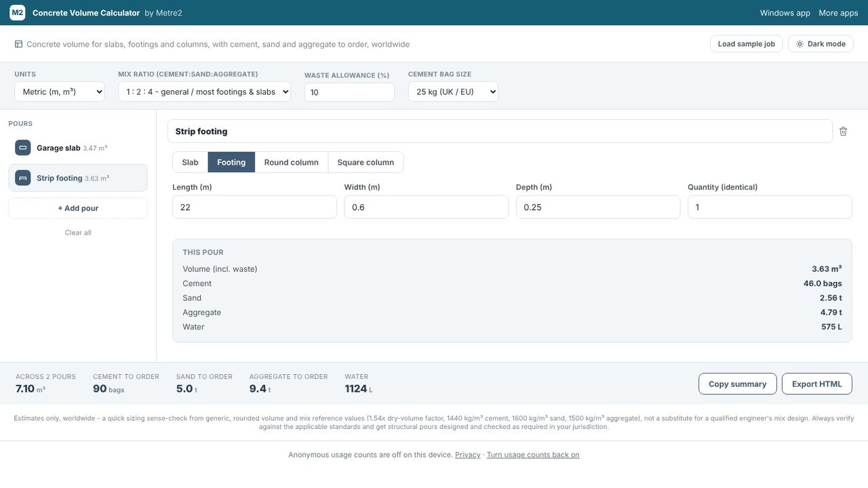The width and height of the screenshot is (868, 488).
Task: Delete the Strip footing pour via trash icon
Action: tap(843, 131)
